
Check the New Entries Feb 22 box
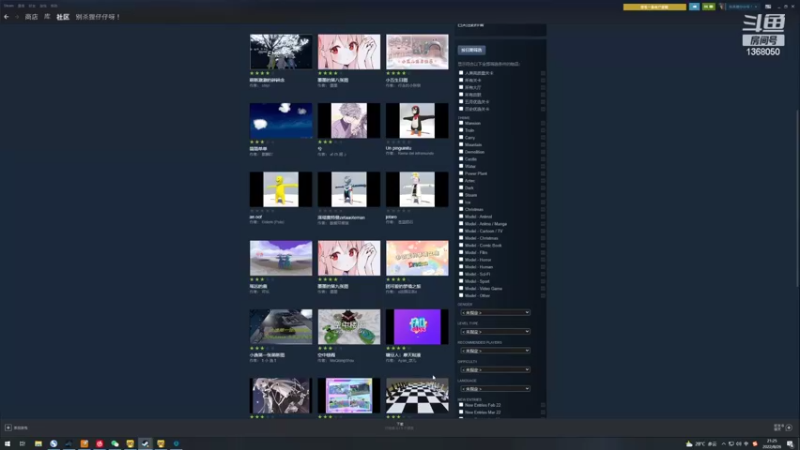coord(461,405)
